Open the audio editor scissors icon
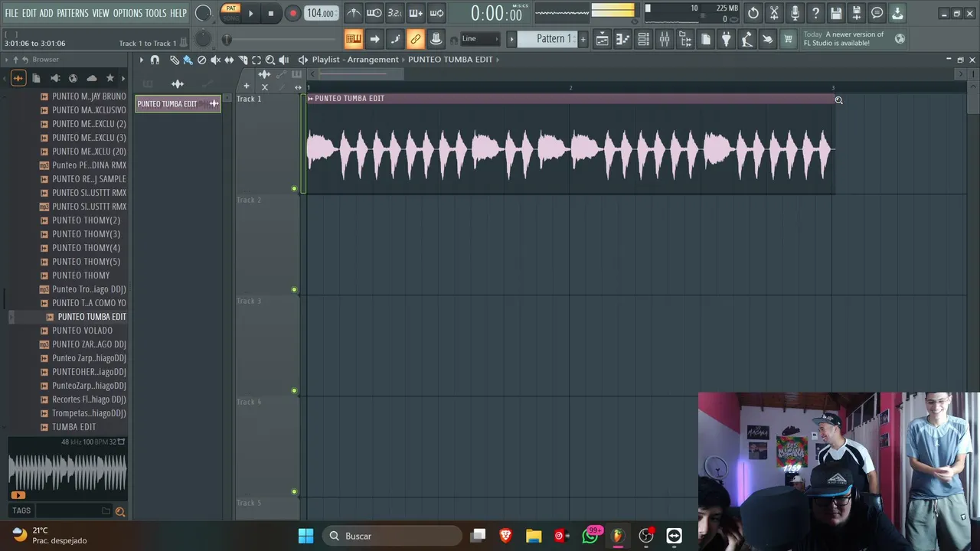 (x=774, y=13)
